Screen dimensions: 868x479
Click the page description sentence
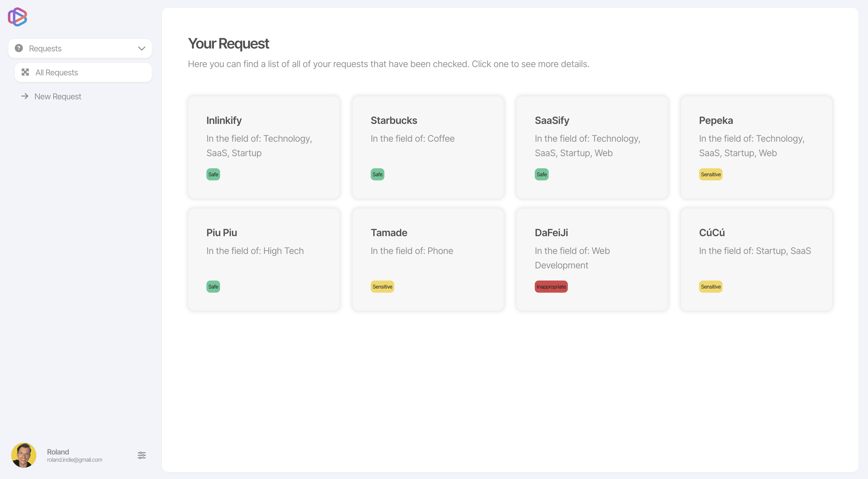(x=389, y=64)
